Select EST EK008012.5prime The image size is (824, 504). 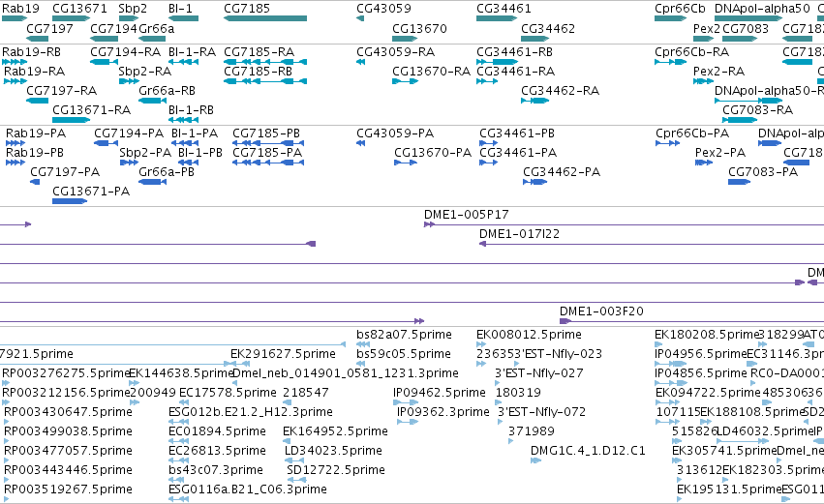(x=529, y=335)
